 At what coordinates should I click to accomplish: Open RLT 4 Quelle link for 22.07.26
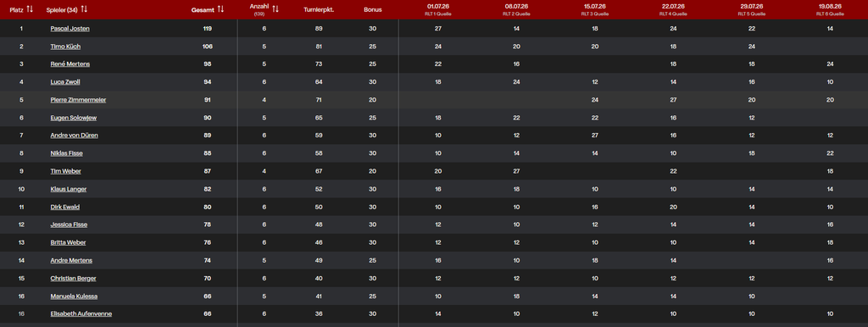673,14
